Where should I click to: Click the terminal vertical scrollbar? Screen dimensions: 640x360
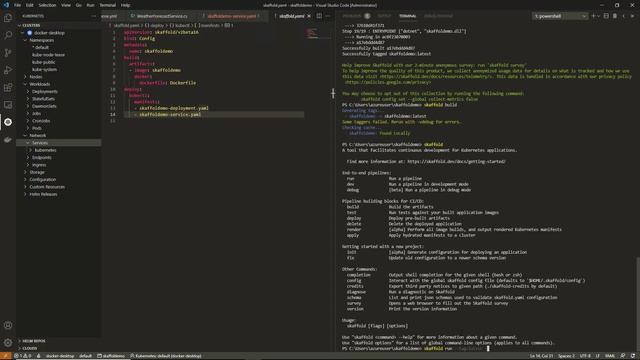[x=637, y=304]
